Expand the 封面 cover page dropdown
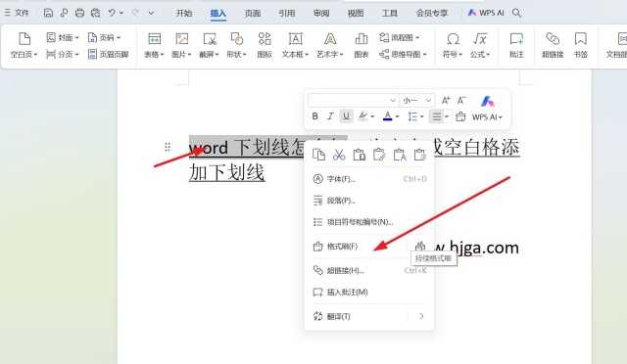The height and width of the screenshot is (364, 627). (77, 38)
